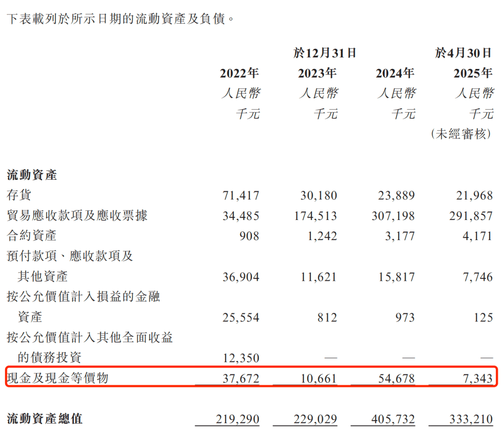504x440 pixels.
Task: Click the 貿易應收款項及應收票據 row label
Action: (x=77, y=215)
